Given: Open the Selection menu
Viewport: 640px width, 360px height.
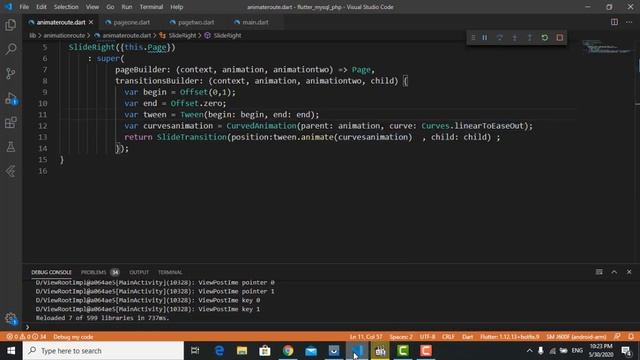Looking at the screenshot, I should (66, 7).
